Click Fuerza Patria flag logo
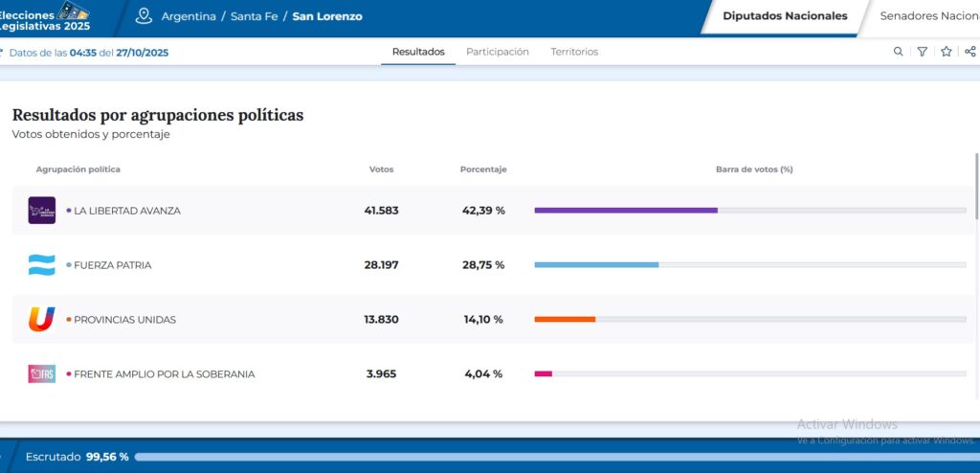This screenshot has height=473, width=980. (42, 265)
